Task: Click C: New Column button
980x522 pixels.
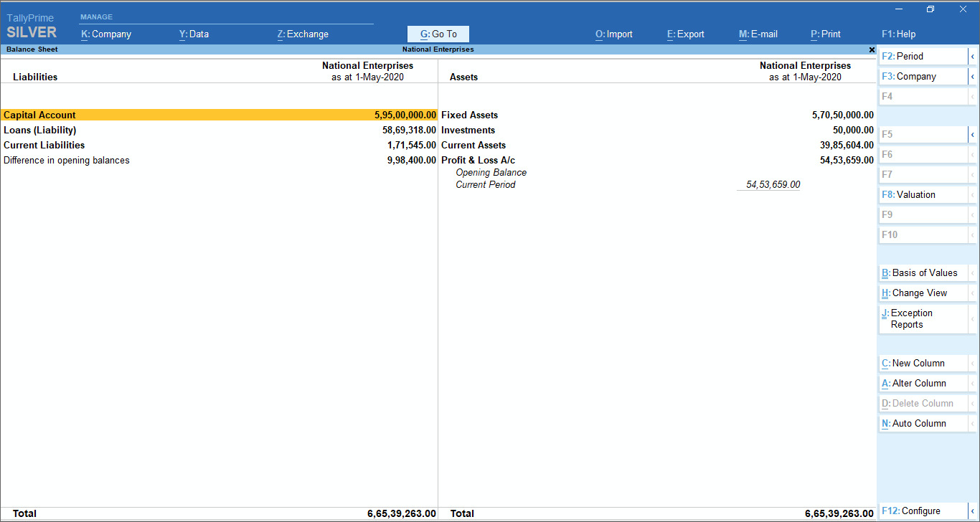Action: (923, 363)
